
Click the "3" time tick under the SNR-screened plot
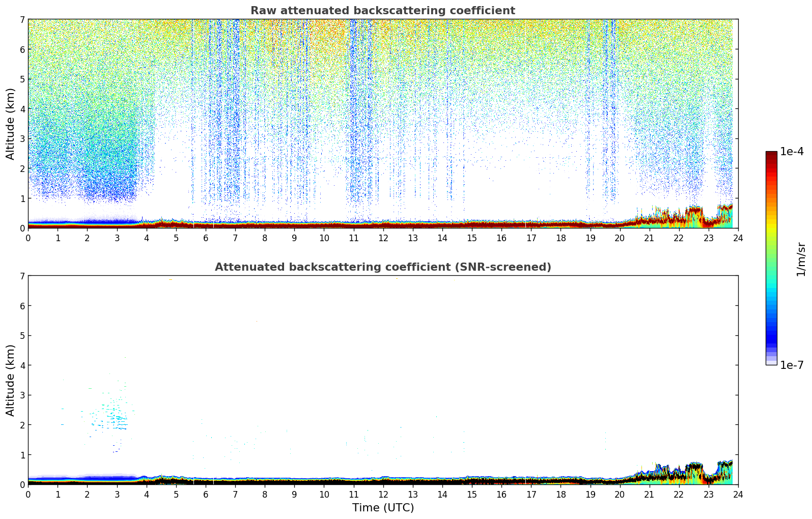[x=117, y=494]
